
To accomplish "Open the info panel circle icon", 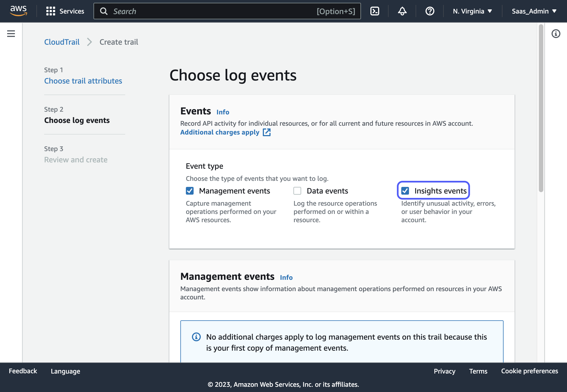I will coord(556,34).
